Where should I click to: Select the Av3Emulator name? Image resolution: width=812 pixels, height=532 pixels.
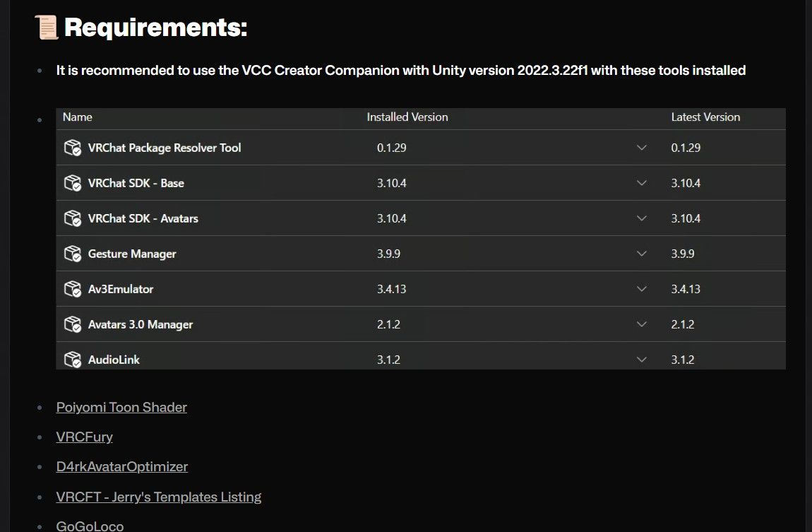[121, 289]
